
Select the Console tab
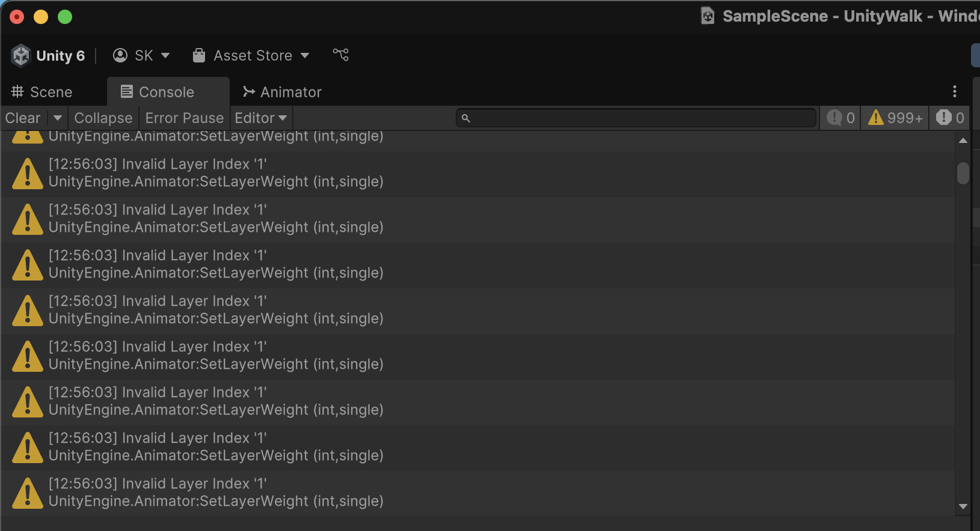[158, 92]
